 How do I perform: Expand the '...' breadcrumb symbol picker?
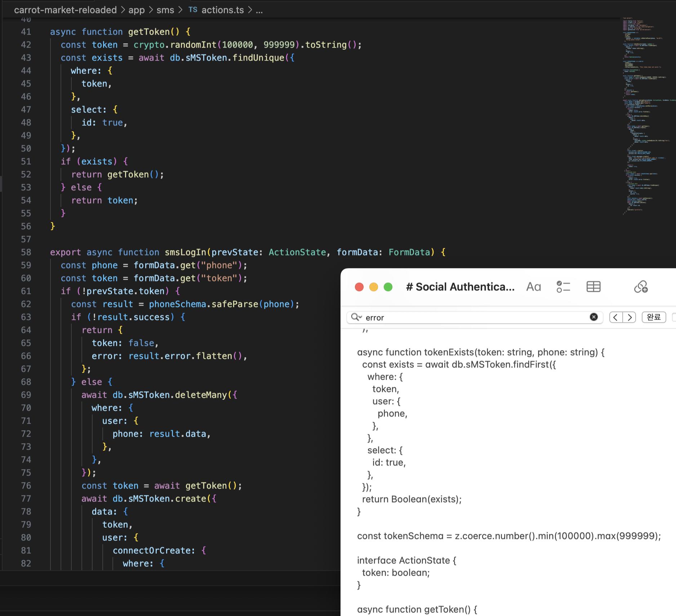pyautogui.click(x=259, y=10)
